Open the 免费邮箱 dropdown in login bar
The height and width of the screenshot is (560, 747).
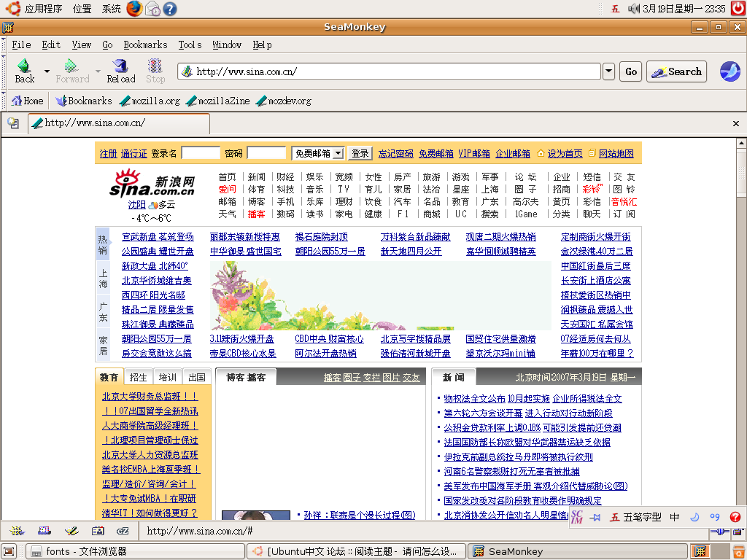[318, 153]
